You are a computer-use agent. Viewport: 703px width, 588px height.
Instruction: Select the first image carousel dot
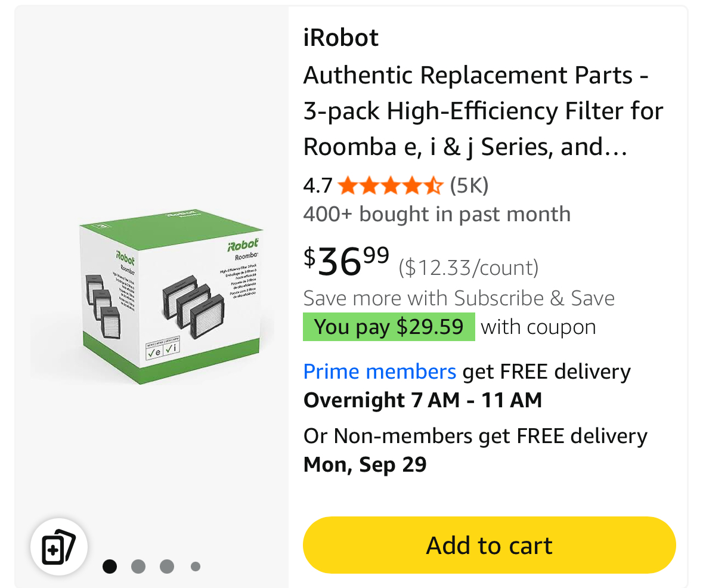coord(110,566)
